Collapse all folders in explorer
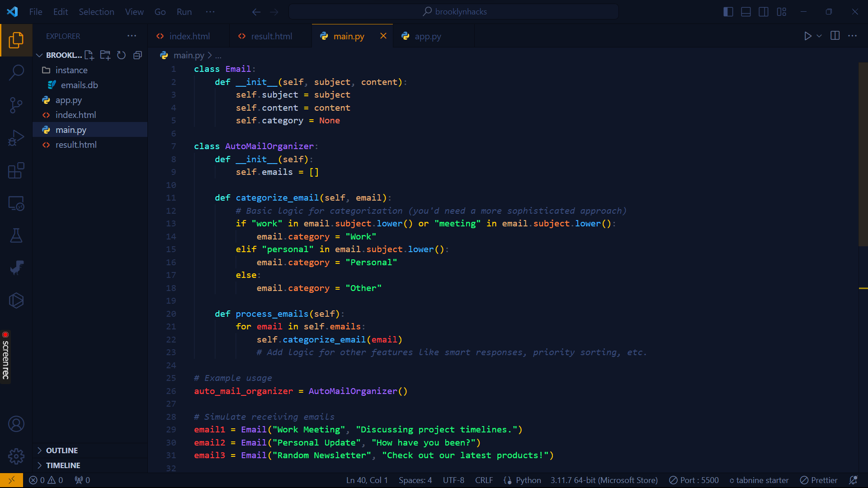Screen dimensions: 868x488 point(137,55)
